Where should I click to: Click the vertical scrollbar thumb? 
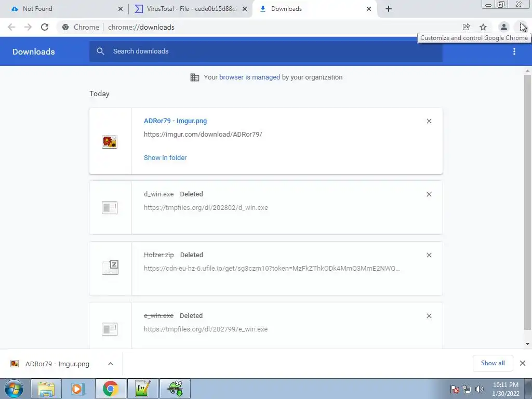coord(527,202)
